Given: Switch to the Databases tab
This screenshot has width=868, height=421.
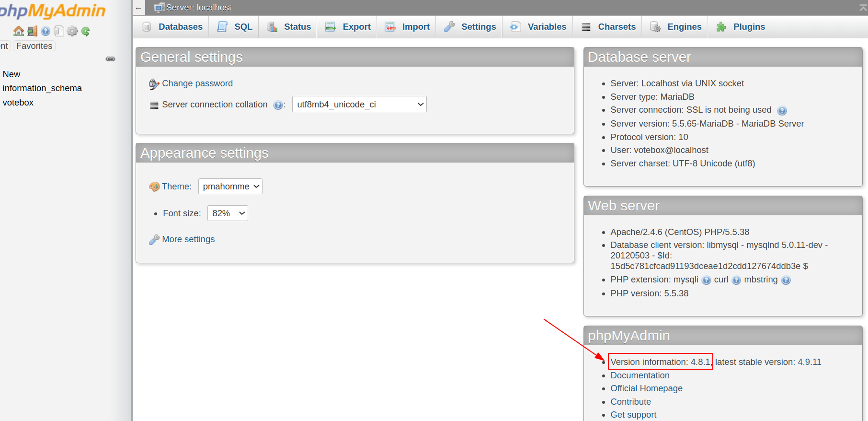Looking at the screenshot, I should (173, 27).
